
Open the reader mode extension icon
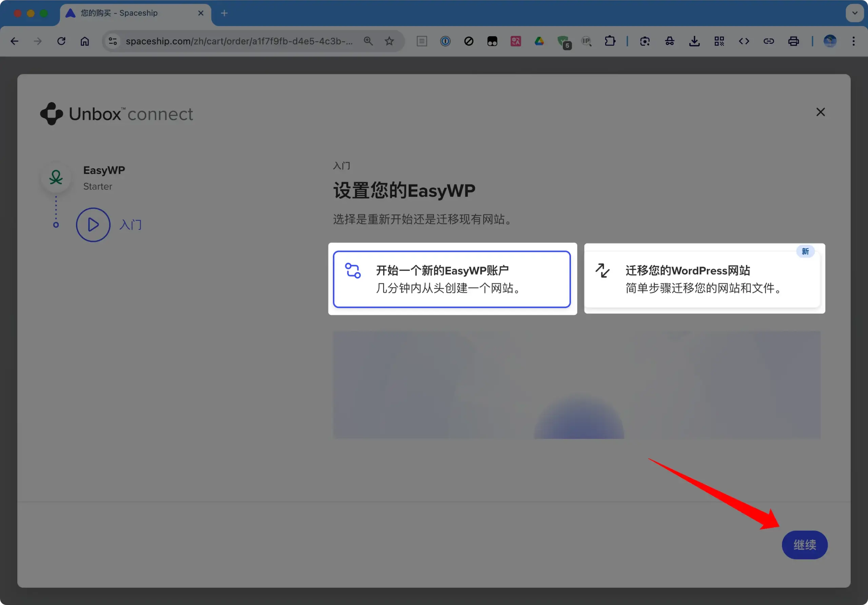coord(422,41)
